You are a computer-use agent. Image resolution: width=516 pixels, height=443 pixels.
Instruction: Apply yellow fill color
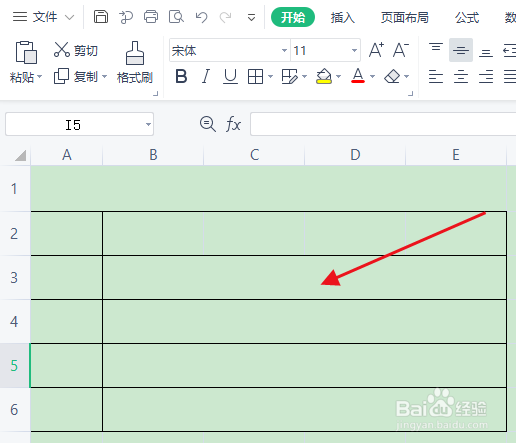pyautogui.click(x=324, y=76)
